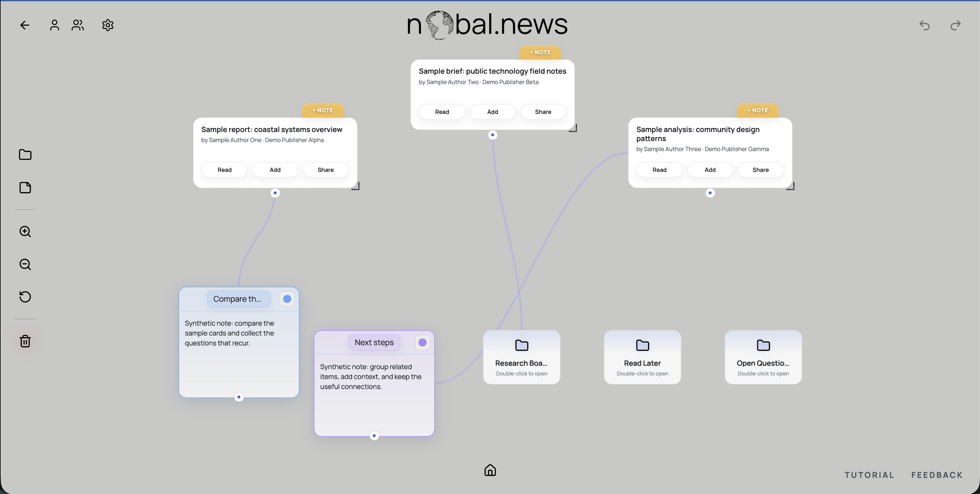The width and height of the screenshot is (980, 494).
Task: Click the redo arrow at top right
Action: pos(956,25)
